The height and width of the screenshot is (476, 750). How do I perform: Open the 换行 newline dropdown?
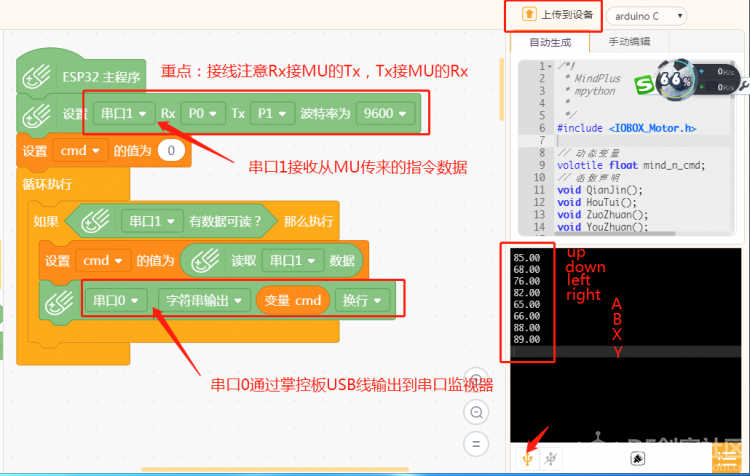point(362,300)
